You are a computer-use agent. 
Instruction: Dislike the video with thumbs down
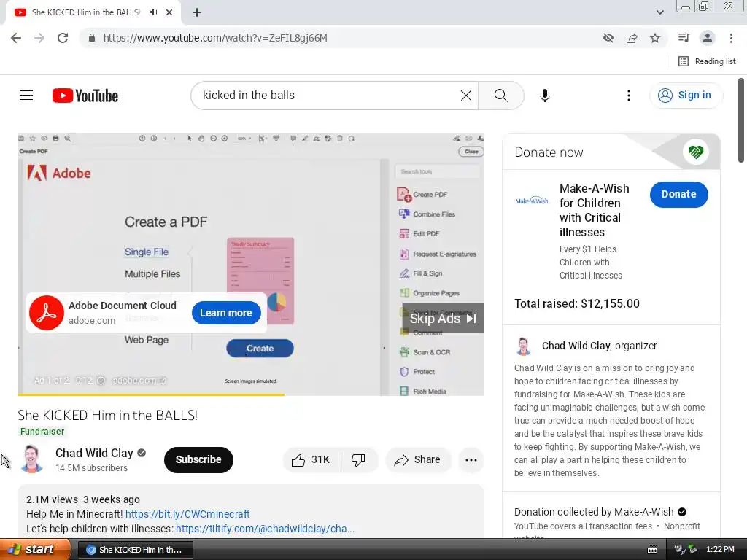click(358, 459)
